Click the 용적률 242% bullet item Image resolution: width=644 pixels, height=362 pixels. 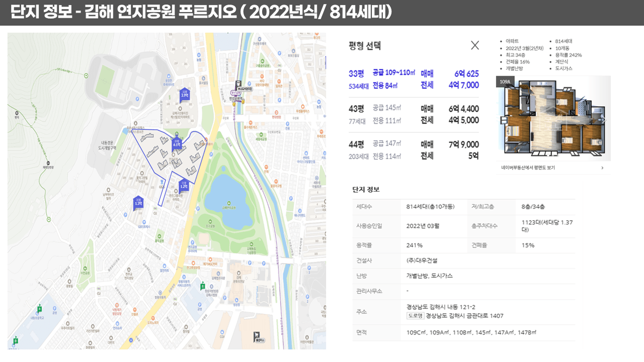pos(569,55)
